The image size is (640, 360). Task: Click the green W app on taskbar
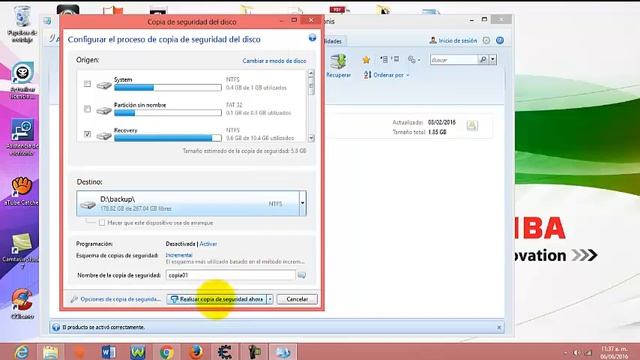tap(138, 352)
